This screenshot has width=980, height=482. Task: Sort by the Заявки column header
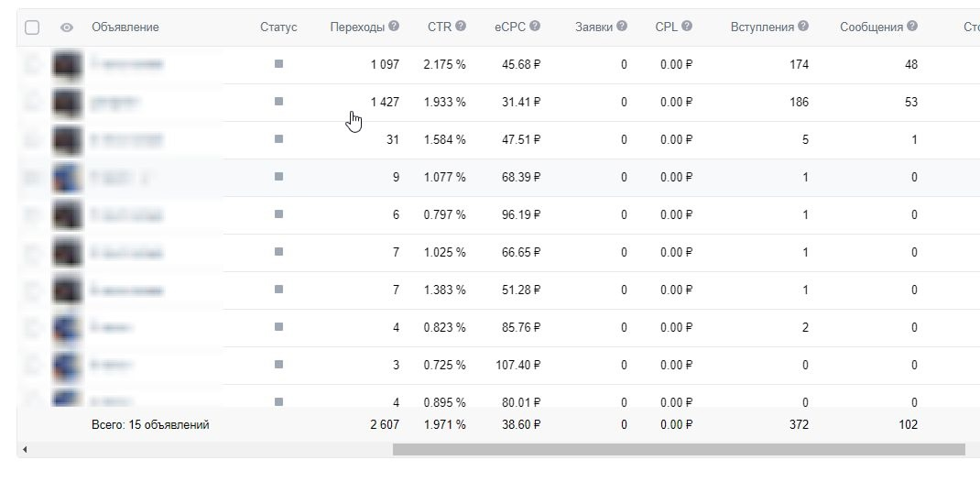[x=593, y=27]
